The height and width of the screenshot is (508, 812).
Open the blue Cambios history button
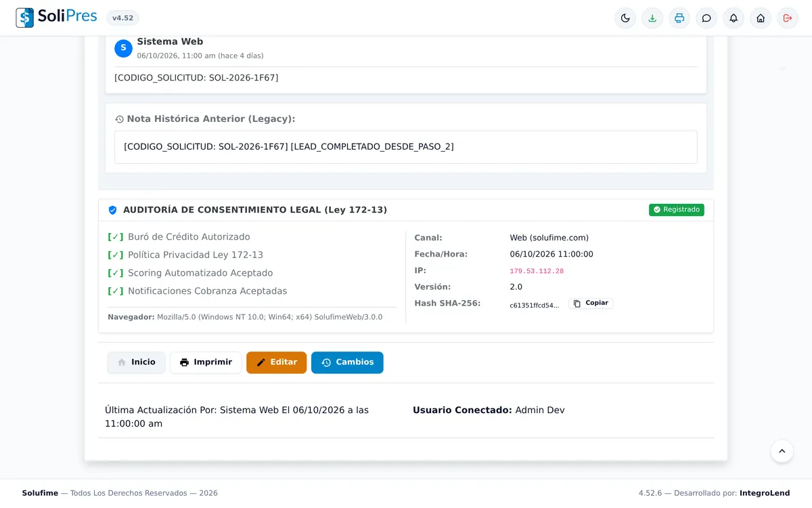point(347,362)
